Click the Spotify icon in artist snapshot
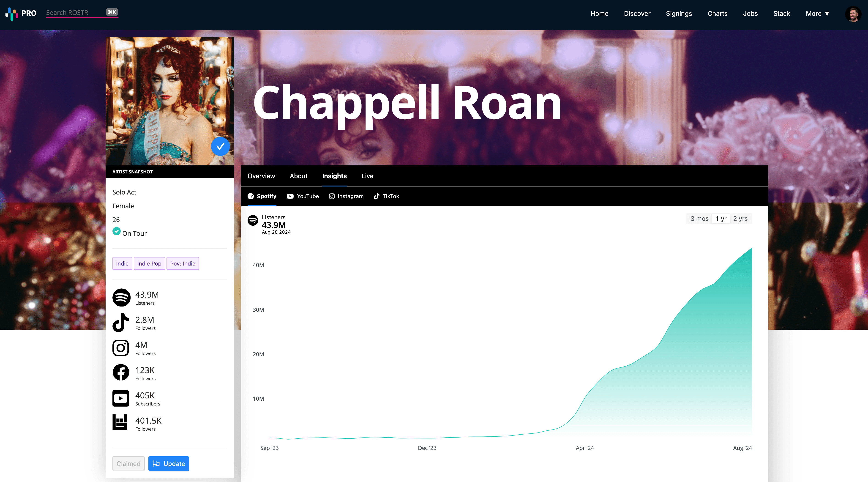This screenshot has height=482, width=868. [x=121, y=297]
